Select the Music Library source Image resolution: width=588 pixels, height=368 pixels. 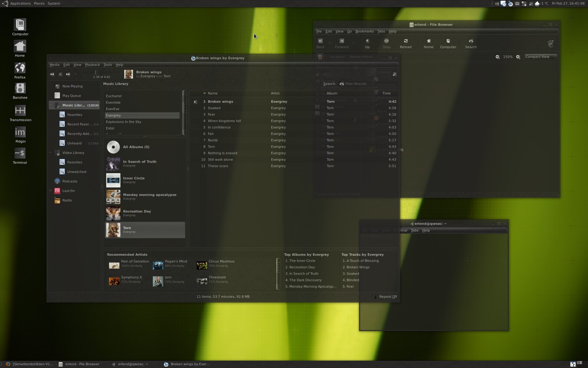(x=74, y=105)
